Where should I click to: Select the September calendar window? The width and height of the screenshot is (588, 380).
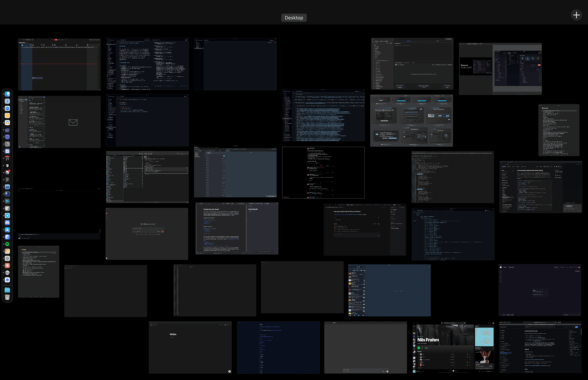pos(59,64)
